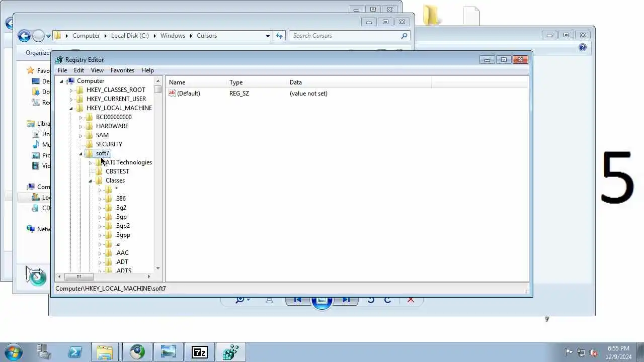The image size is (644, 362).
Task: Select the .a key
Action: pos(117,244)
